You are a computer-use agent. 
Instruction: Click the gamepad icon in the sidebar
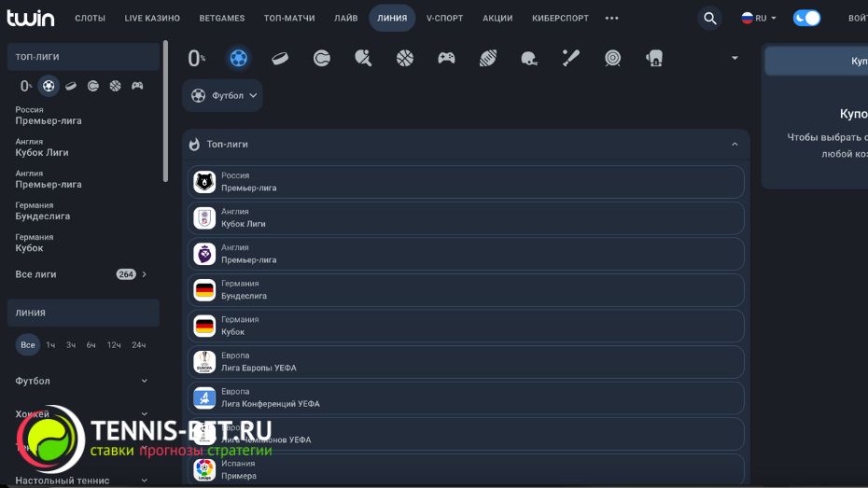pyautogui.click(x=137, y=85)
